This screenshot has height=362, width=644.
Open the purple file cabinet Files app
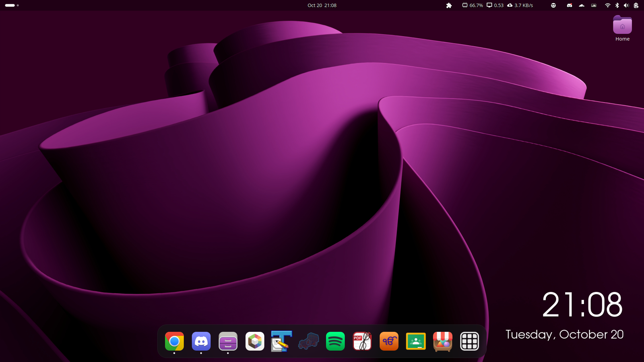pyautogui.click(x=228, y=341)
